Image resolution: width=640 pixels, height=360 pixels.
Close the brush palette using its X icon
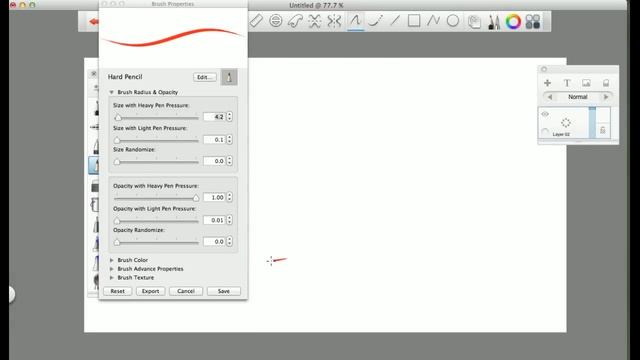(93, 74)
